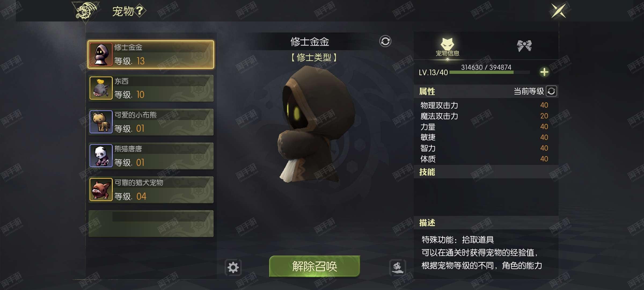
Task: Switch to the 宠物信息 tab
Action: click(447, 47)
